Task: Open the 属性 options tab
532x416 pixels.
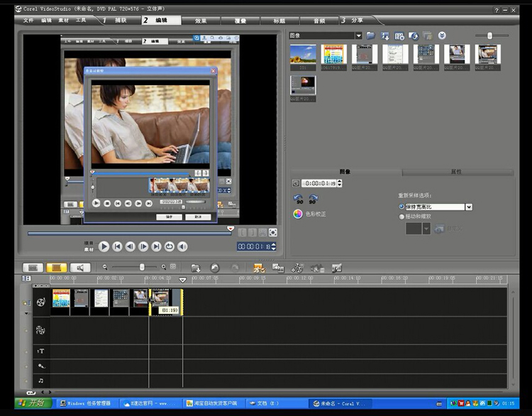Action: [457, 172]
